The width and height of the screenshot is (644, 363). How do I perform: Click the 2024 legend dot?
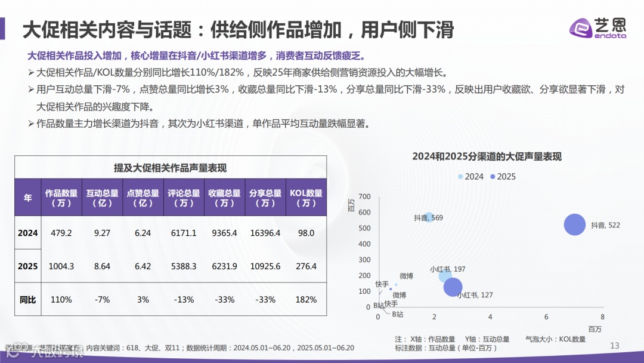[x=460, y=177]
